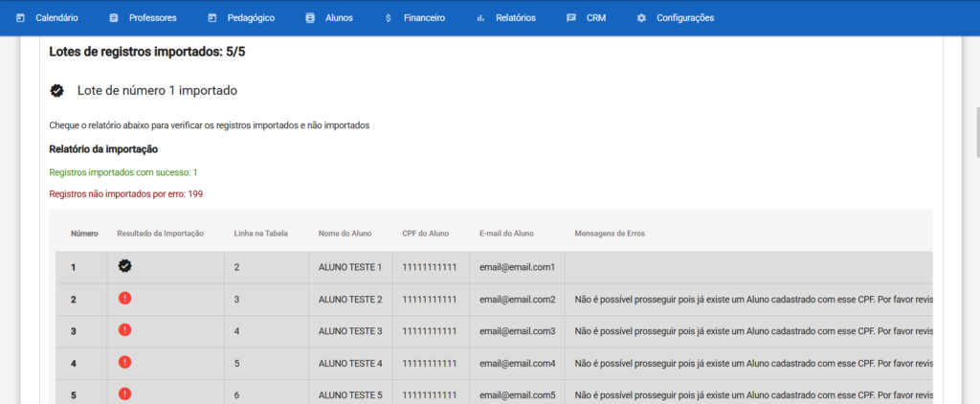Click the email@email.com3 cell
This screenshot has height=404, width=980.
518,331
